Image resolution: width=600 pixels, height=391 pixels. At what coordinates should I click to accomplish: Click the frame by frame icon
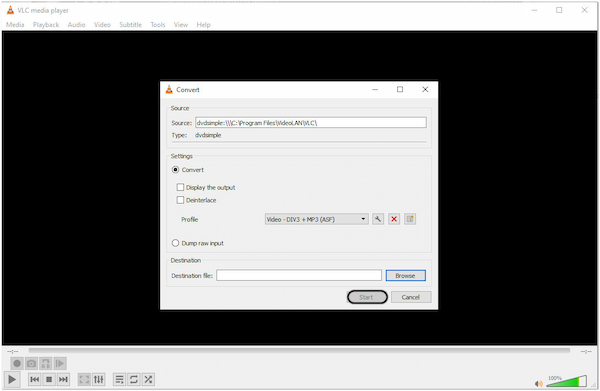pyautogui.click(x=60, y=363)
